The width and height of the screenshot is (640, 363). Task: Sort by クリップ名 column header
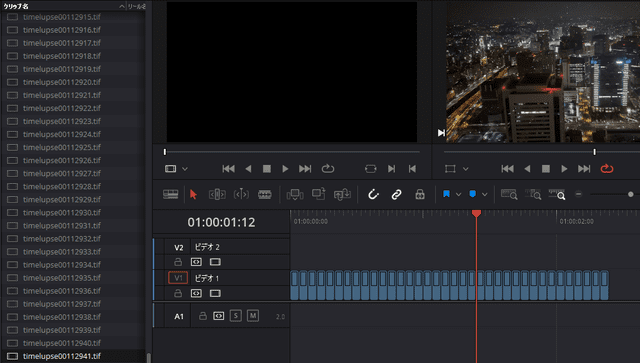click(x=16, y=6)
